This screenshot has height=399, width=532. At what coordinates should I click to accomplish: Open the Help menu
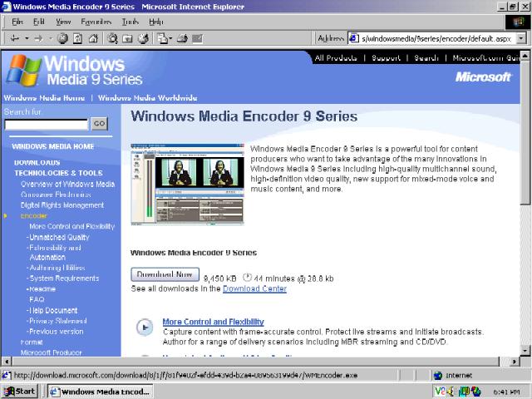coord(156,22)
